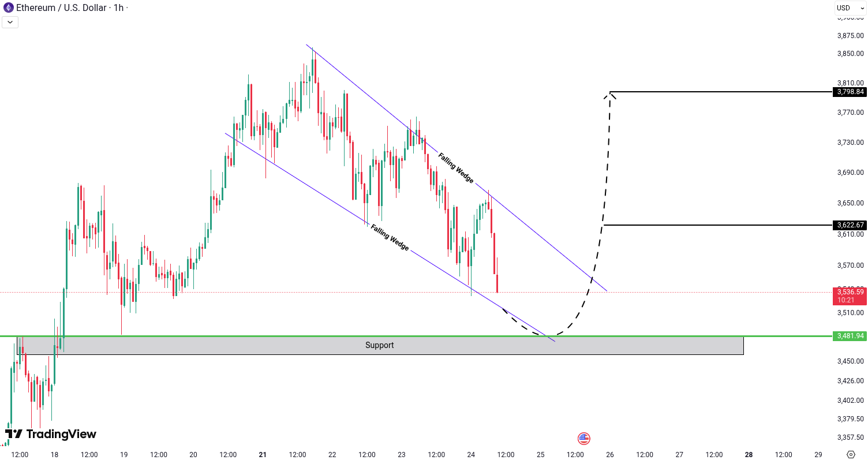This screenshot has height=460, width=868.
Task: Click date 26 on the time axis
Action: (x=610, y=455)
